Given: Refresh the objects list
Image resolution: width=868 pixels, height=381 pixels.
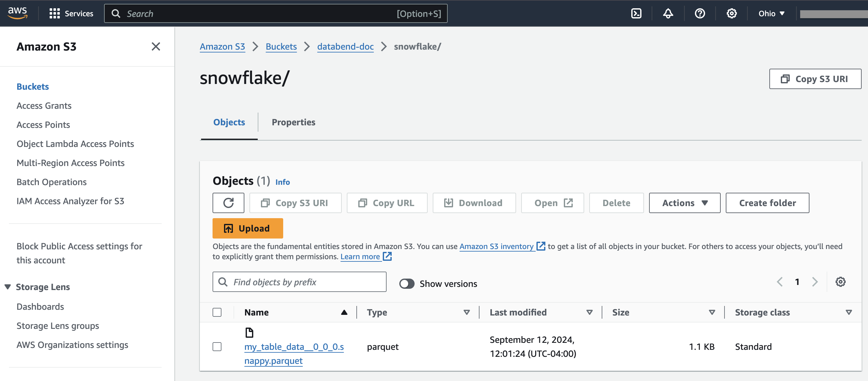Looking at the screenshot, I should coord(228,203).
